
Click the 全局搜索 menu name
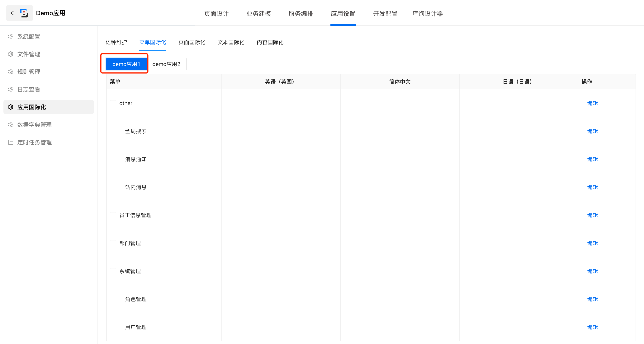[136, 131]
